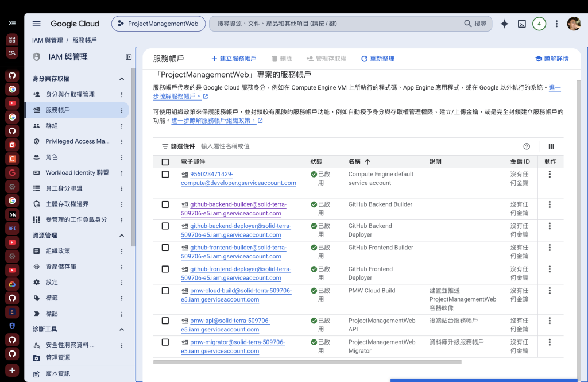588x382 pixels.
Task: Focus the 篩選條件 filter input field
Action: (x=360, y=146)
